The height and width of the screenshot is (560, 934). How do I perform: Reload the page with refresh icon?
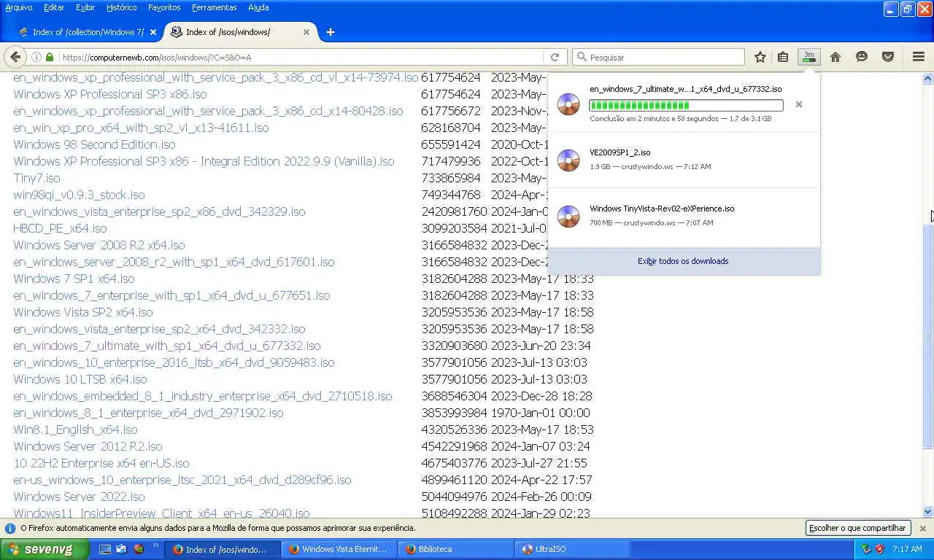[555, 57]
